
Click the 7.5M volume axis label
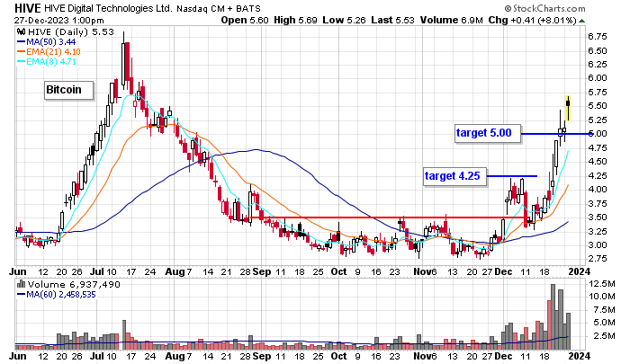[604, 310]
